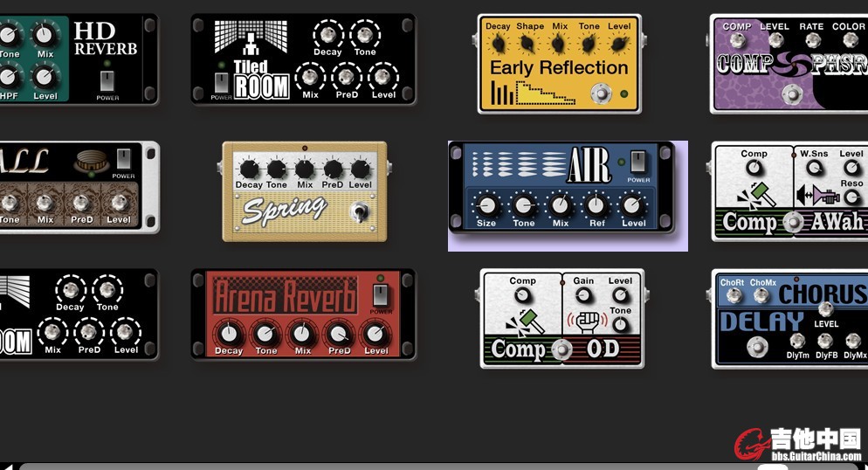Image resolution: width=868 pixels, height=470 pixels.
Task: Stomp the Comp Phsr footswitch
Action: (791, 93)
